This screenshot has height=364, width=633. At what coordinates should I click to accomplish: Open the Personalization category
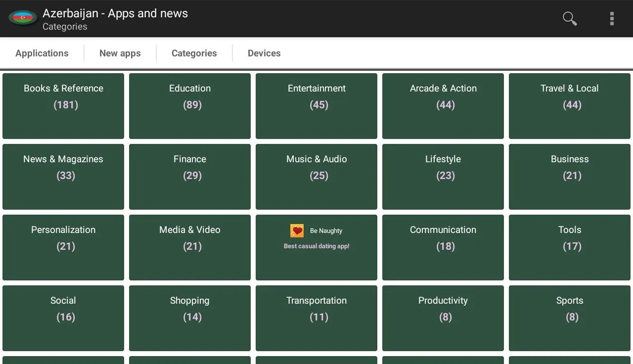[63, 247]
